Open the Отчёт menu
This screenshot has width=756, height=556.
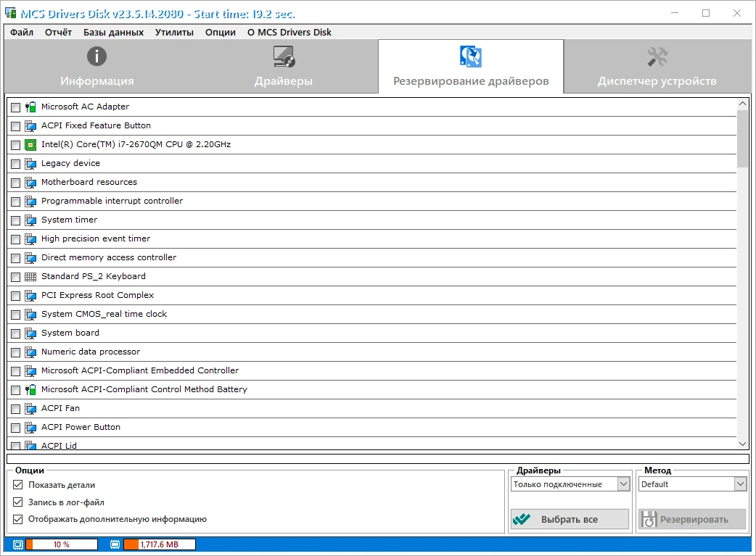click(x=58, y=33)
